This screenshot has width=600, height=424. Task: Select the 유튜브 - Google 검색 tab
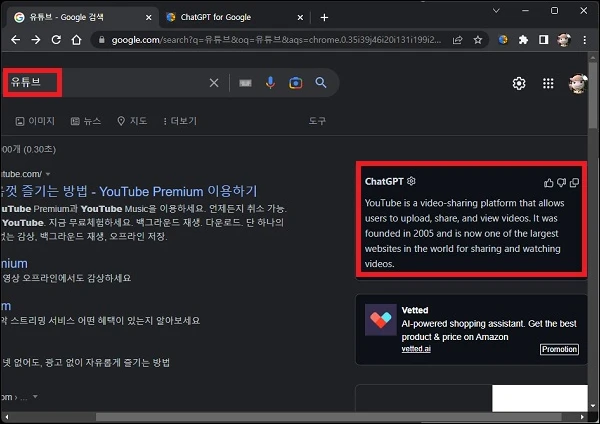82,17
